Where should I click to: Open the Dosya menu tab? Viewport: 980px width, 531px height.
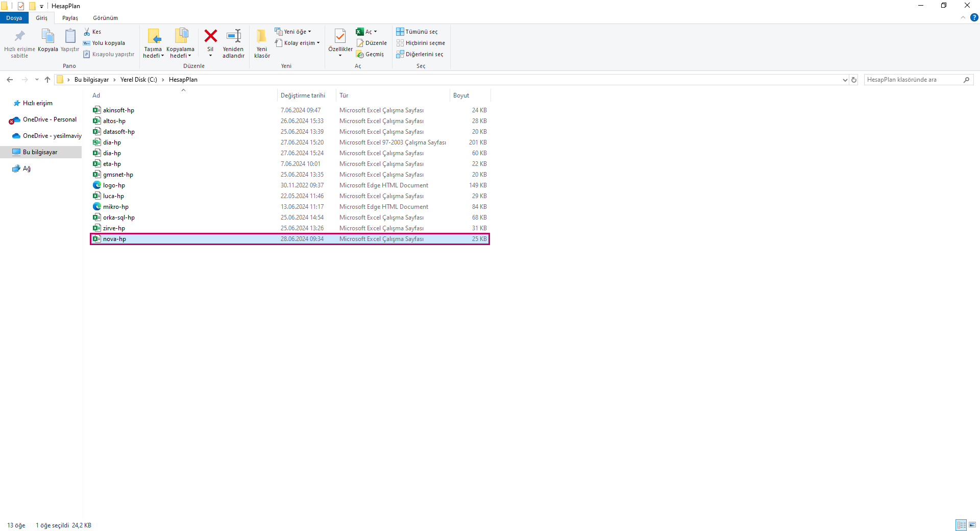pos(14,18)
